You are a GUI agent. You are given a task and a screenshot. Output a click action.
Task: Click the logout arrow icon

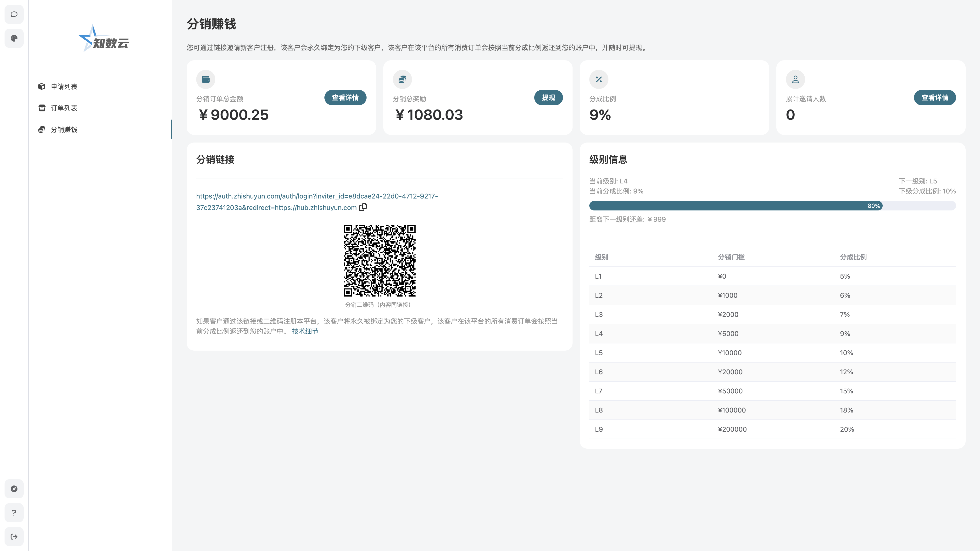[14, 537]
